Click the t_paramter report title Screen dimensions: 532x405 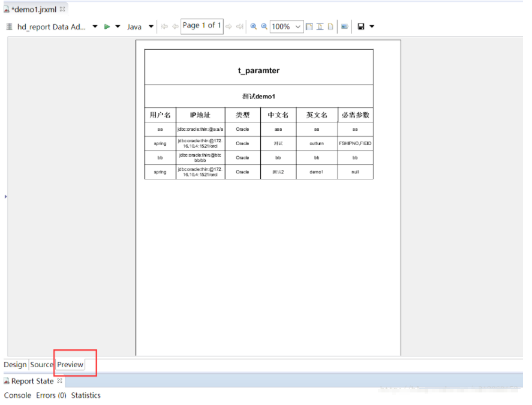(x=259, y=71)
